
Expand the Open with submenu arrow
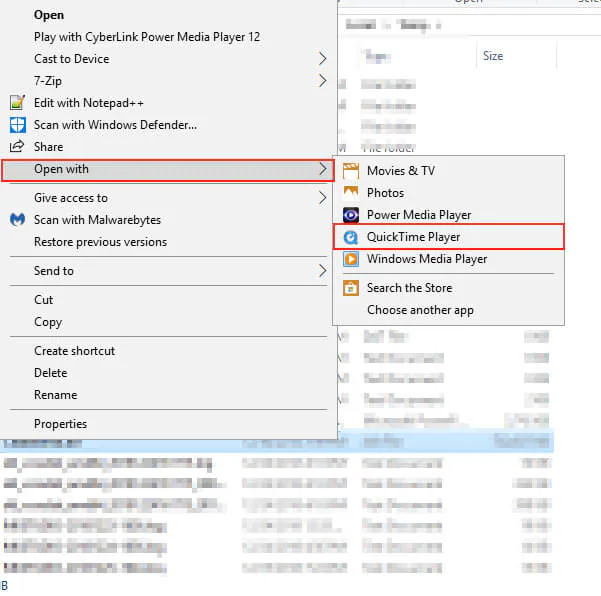click(x=323, y=169)
